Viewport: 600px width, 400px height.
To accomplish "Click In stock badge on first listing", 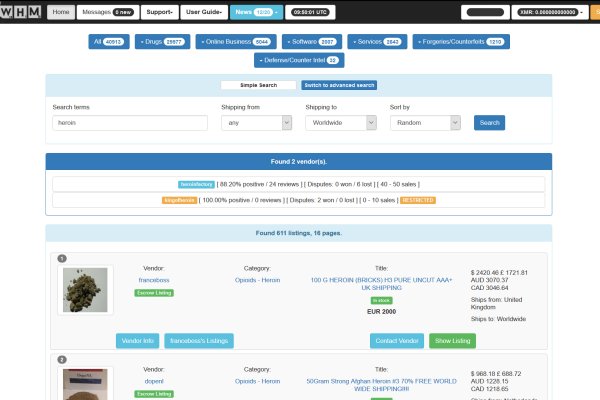I will (x=382, y=300).
